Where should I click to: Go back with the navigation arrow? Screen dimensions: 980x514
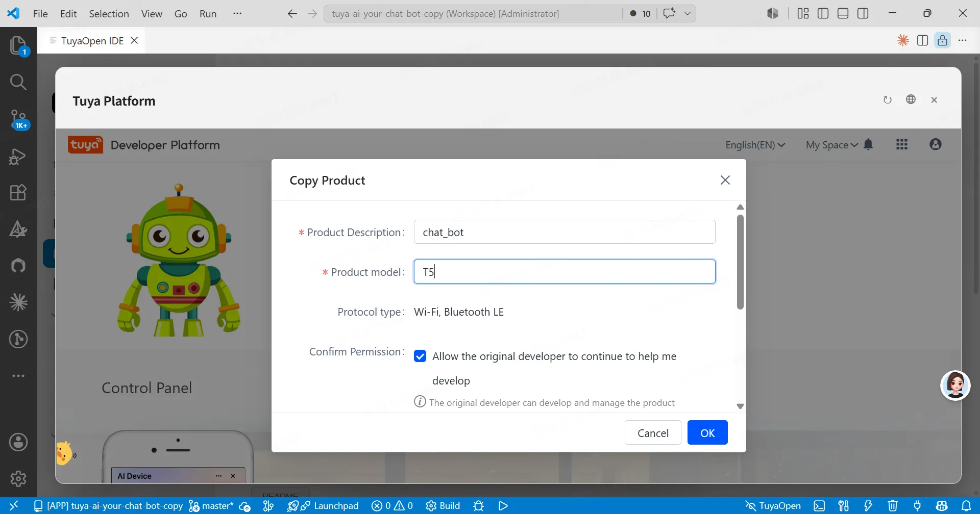pyautogui.click(x=292, y=14)
